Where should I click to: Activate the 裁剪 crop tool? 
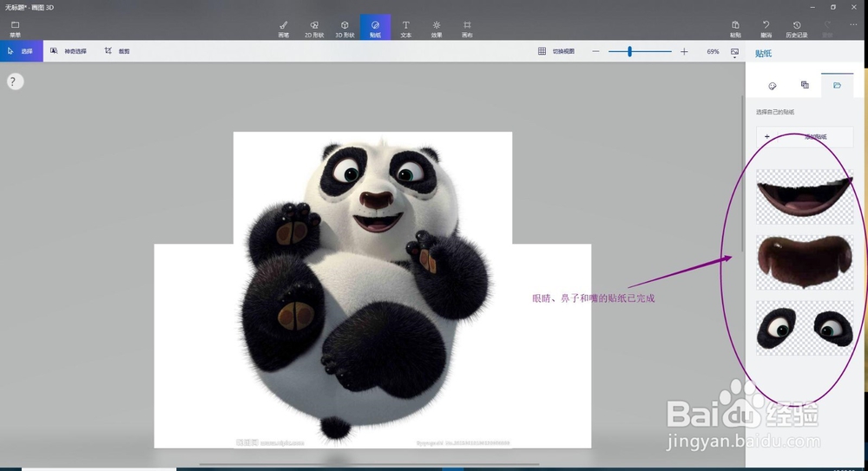tap(117, 51)
